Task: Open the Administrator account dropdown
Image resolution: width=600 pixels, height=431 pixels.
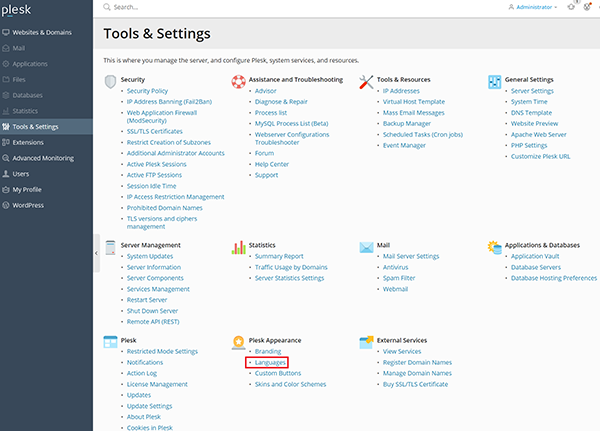Action: pyautogui.click(x=533, y=7)
